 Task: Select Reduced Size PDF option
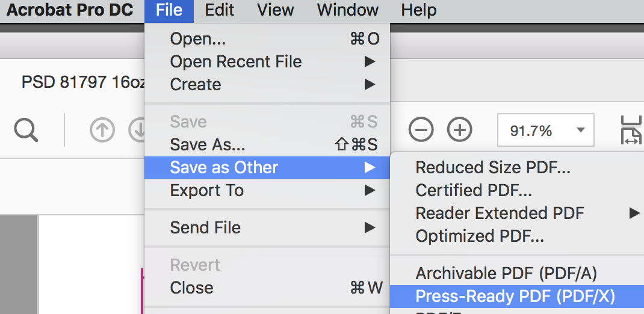(493, 167)
